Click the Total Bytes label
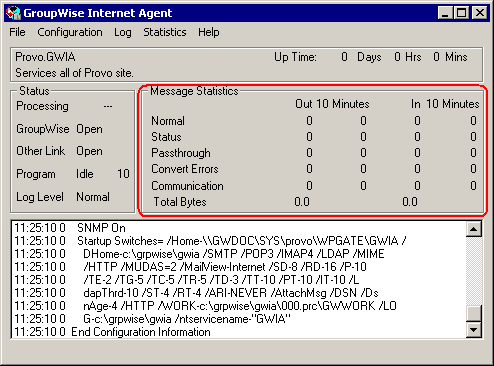The width and height of the screenshot is (494, 366). pos(180,202)
